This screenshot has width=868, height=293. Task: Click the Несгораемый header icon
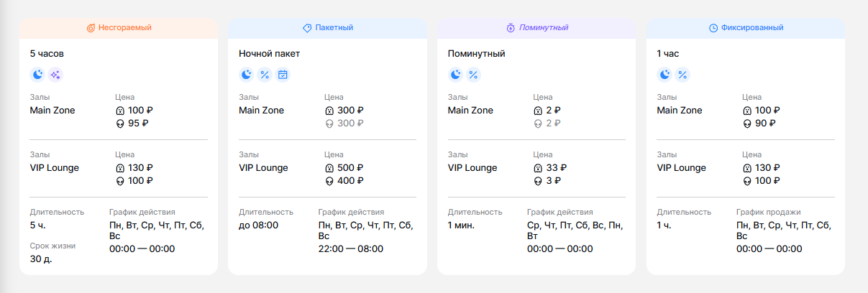[91, 28]
